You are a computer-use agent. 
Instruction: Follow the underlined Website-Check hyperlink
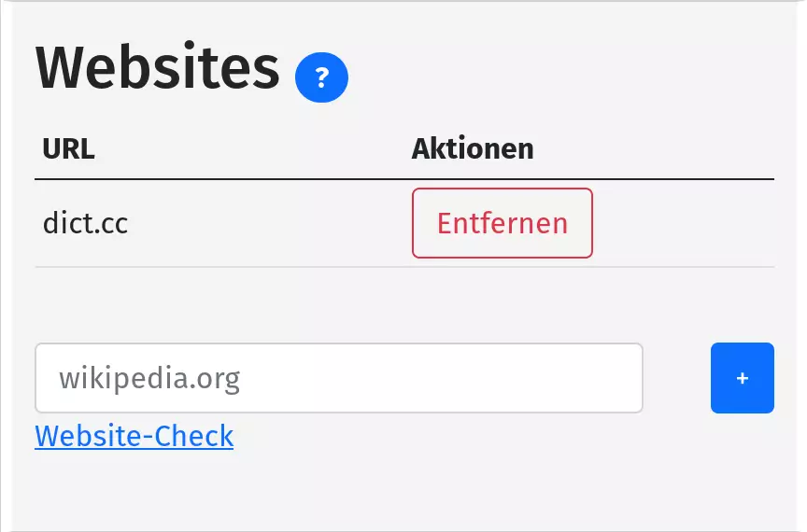(x=134, y=435)
